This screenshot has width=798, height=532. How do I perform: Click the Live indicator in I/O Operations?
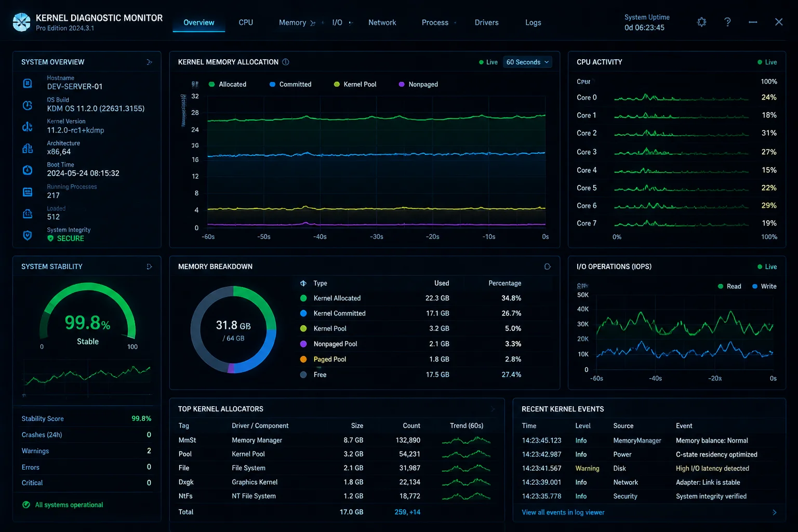[x=767, y=267]
